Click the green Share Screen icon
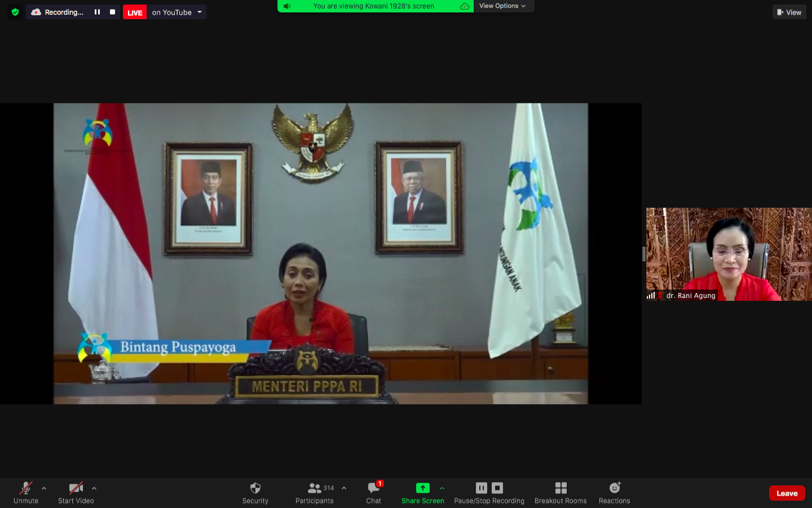812x508 pixels. point(422,488)
